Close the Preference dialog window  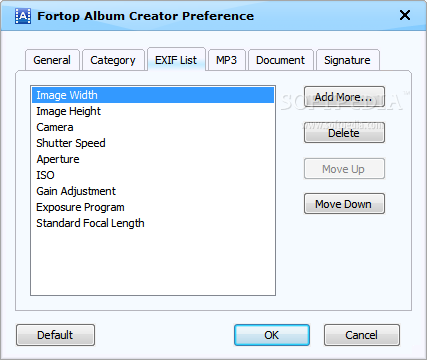point(405,15)
